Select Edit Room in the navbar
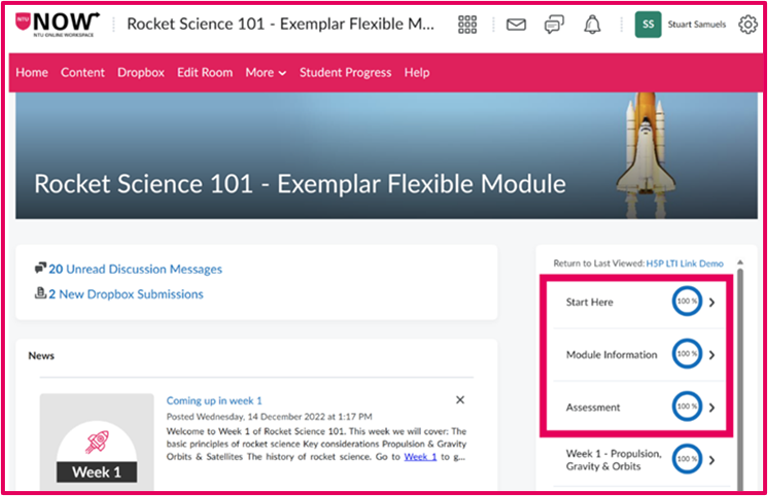768x496 pixels. [205, 72]
